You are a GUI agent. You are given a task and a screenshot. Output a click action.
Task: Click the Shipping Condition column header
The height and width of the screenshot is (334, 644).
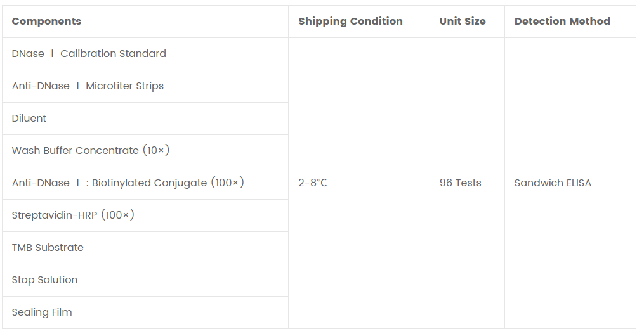(350, 22)
